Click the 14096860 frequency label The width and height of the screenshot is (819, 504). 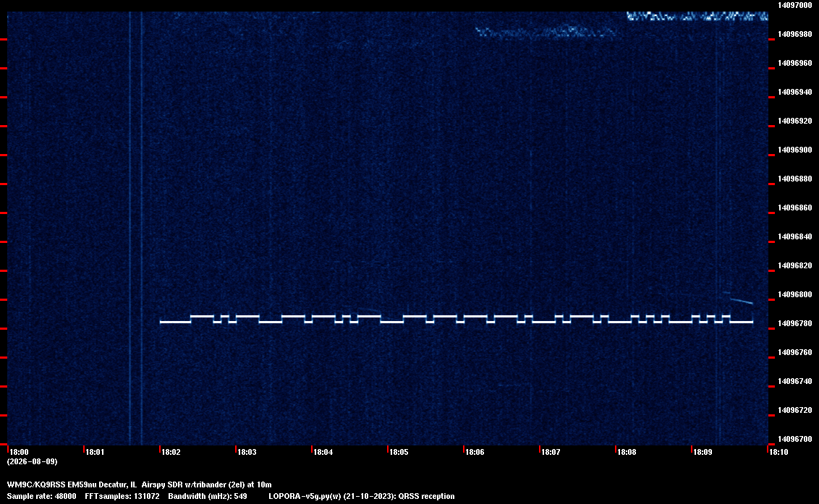coord(795,208)
